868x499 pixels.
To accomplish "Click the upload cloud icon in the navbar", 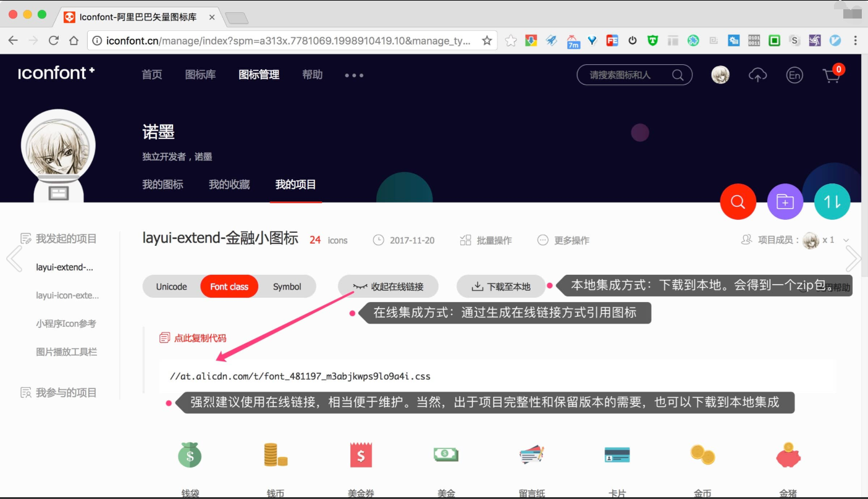I will pos(757,74).
